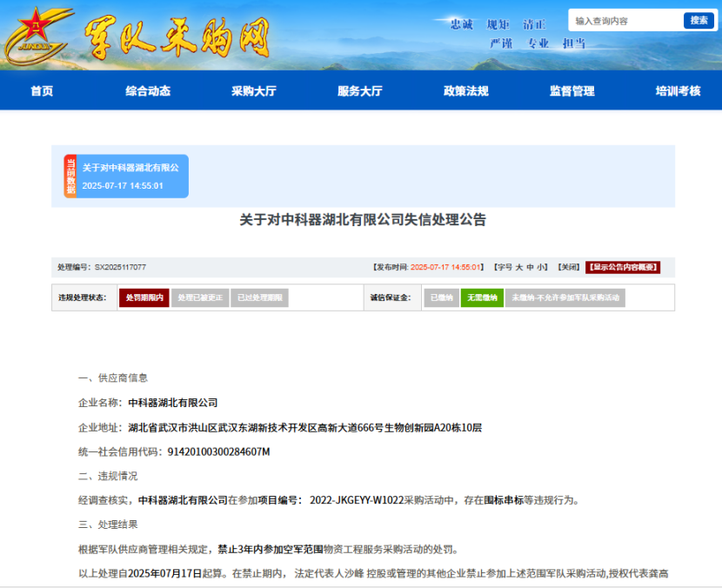Click the date 2025年07月17日 in penalty text

coord(165,573)
